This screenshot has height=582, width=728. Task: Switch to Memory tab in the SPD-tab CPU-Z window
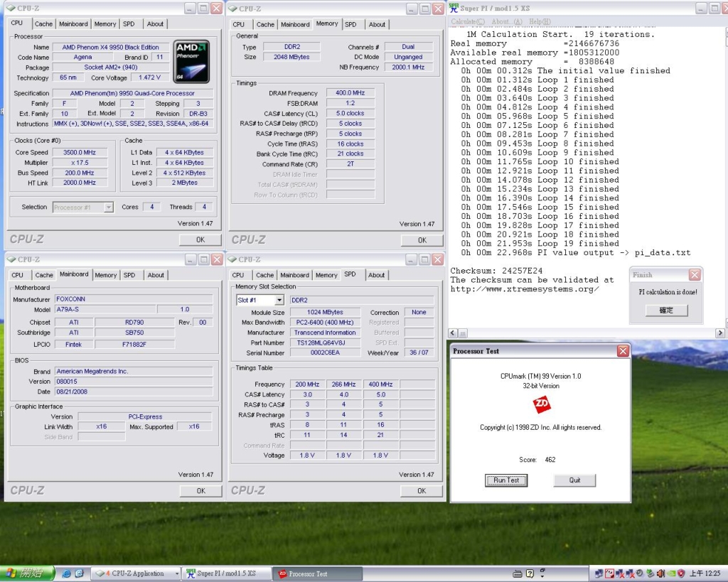click(326, 275)
